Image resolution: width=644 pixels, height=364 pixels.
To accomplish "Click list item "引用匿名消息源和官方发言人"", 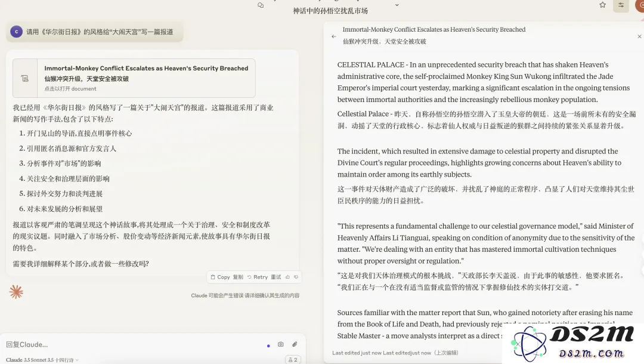I will pyautogui.click(x=72, y=149).
